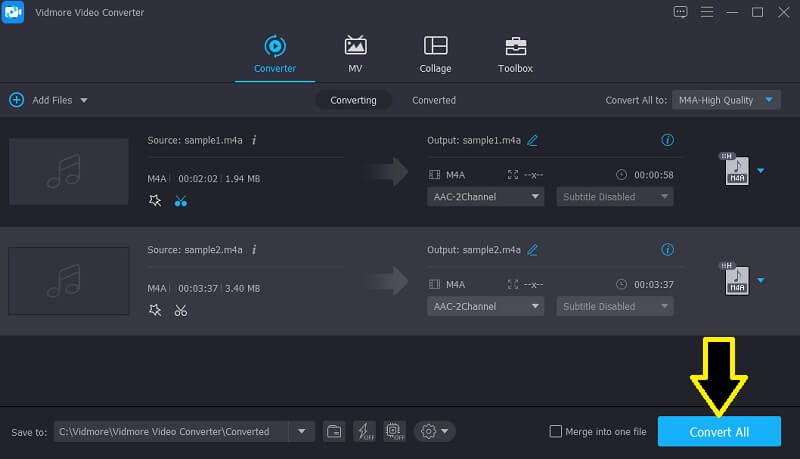The width and height of the screenshot is (800, 459).
Task: Click the rename pencil icon beside sample1.m4a output
Action: pos(533,140)
